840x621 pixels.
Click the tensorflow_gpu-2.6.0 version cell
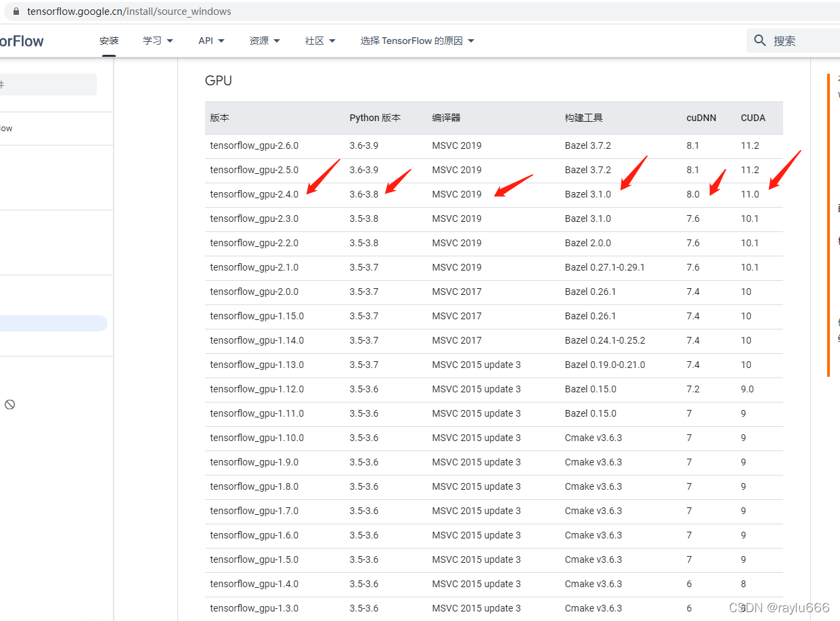pos(254,145)
